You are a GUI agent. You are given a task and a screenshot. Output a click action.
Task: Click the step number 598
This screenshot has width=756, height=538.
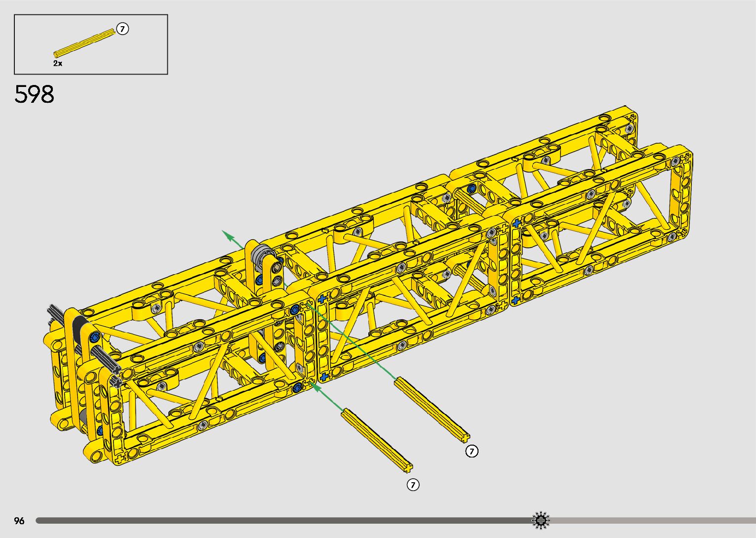point(34,94)
